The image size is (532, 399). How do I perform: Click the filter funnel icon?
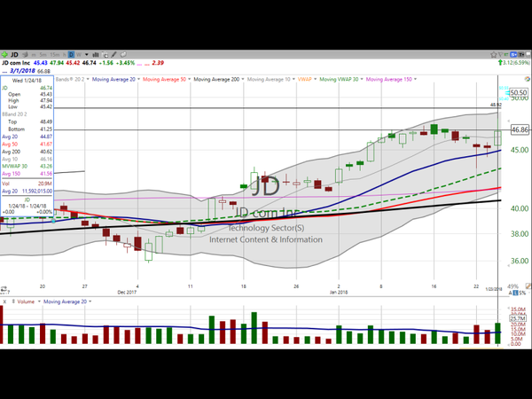pyautogui.click(x=500, y=55)
